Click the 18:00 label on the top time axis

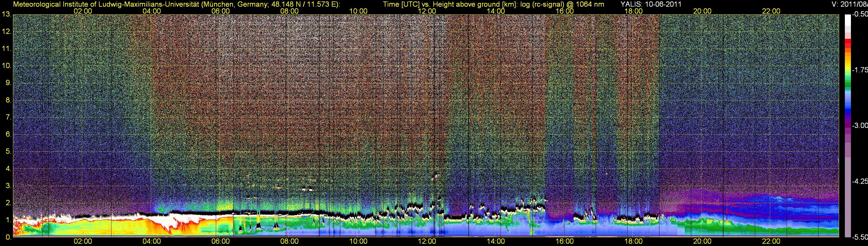(x=633, y=11)
